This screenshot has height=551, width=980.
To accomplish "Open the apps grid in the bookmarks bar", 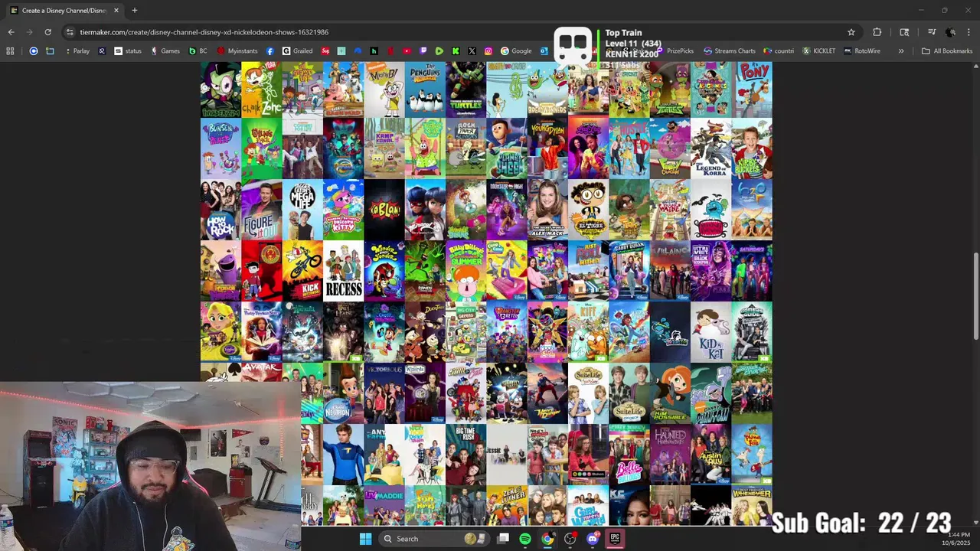I will 10,51.
